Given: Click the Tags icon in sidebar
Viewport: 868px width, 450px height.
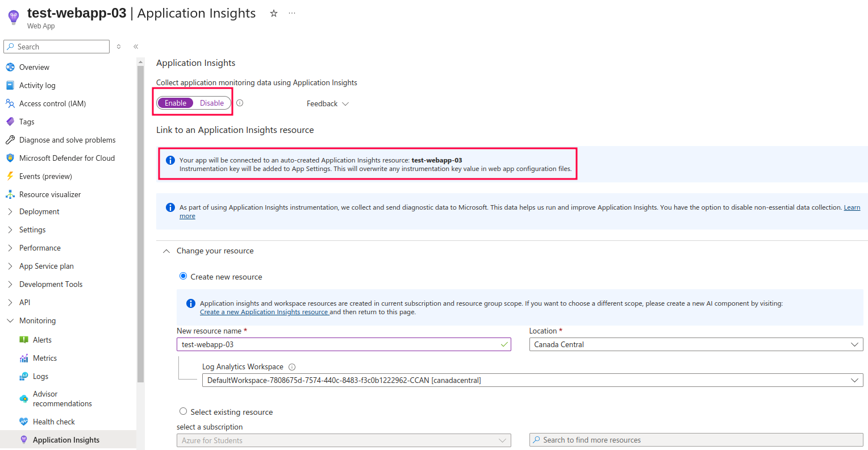Looking at the screenshot, I should pos(10,122).
